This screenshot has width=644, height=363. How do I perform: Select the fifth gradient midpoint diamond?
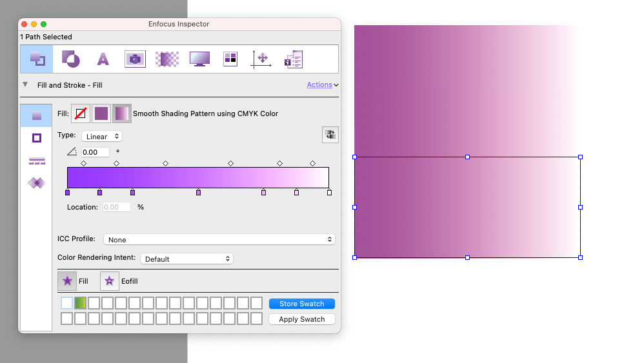tap(279, 163)
